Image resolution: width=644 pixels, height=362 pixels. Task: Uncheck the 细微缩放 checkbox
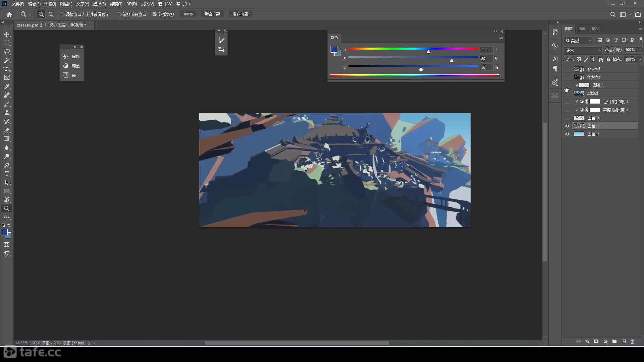click(x=155, y=14)
